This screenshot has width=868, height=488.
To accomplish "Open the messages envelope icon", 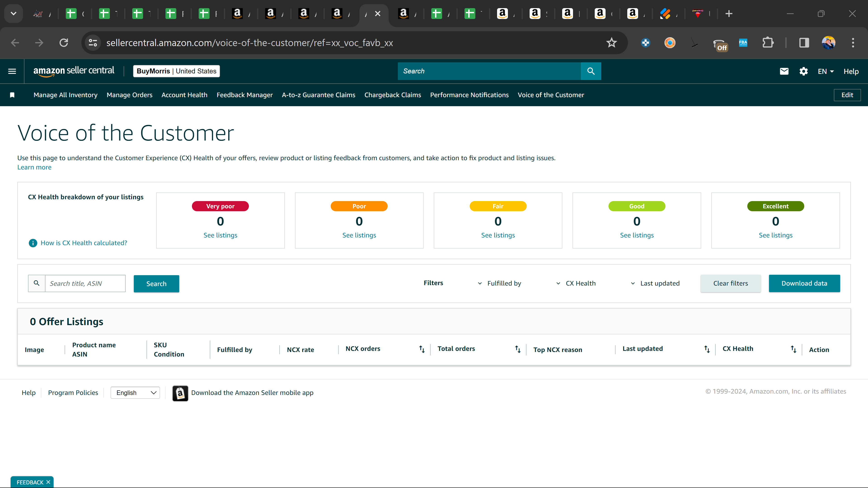I will click(784, 71).
